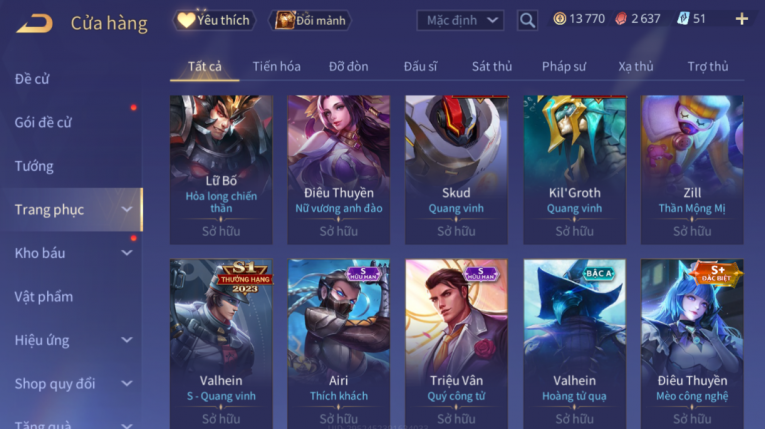Click the golden back arrow icon
Screen dimensions: 765x429
point(34,23)
